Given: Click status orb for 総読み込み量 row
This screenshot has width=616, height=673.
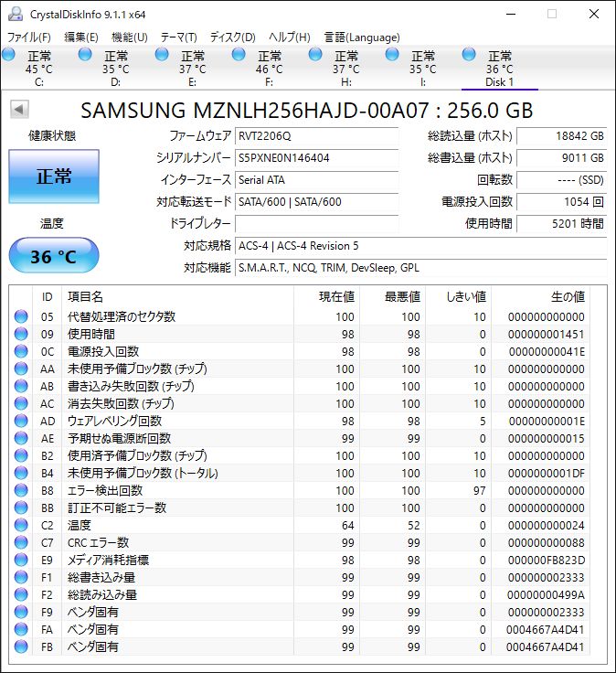Looking at the screenshot, I should [x=21, y=594].
